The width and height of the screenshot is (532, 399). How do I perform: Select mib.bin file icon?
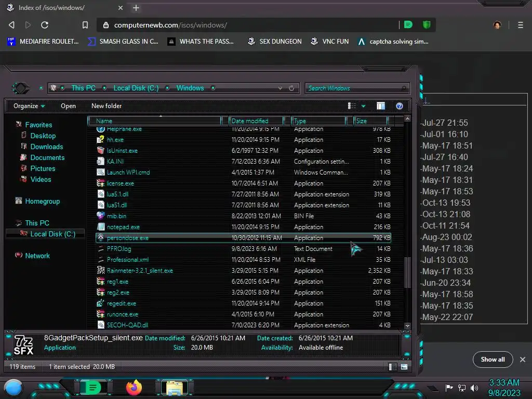click(100, 216)
